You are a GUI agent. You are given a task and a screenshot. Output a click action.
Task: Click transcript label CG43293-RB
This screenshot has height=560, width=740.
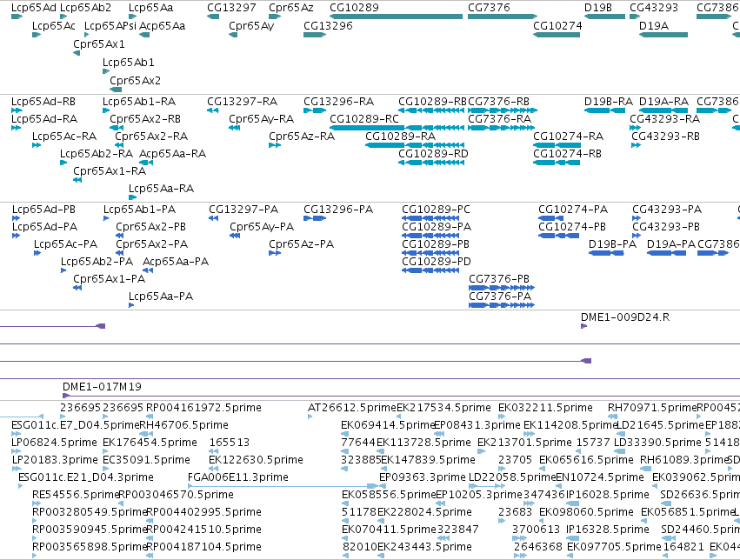click(665, 137)
